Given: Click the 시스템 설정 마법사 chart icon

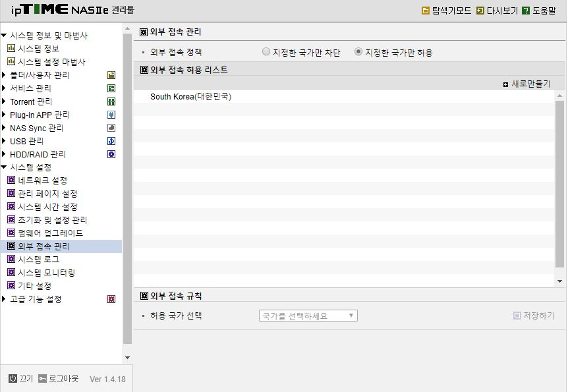Looking at the screenshot, I should pyautogui.click(x=11, y=61).
